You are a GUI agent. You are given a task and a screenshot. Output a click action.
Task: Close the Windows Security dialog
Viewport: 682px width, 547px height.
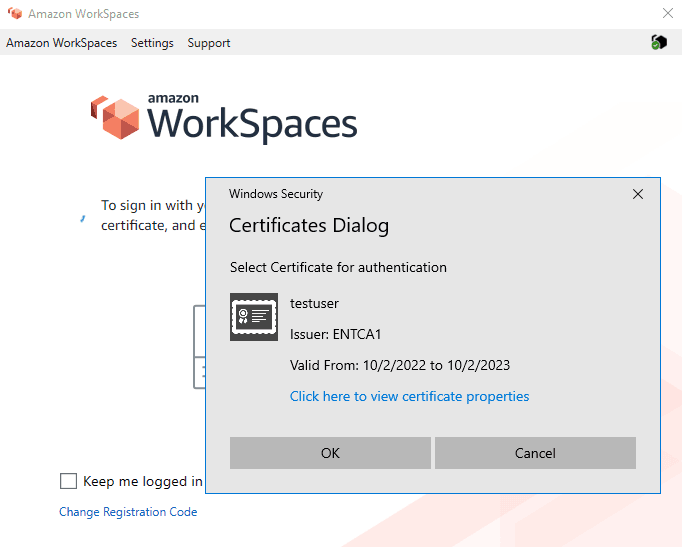(638, 194)
